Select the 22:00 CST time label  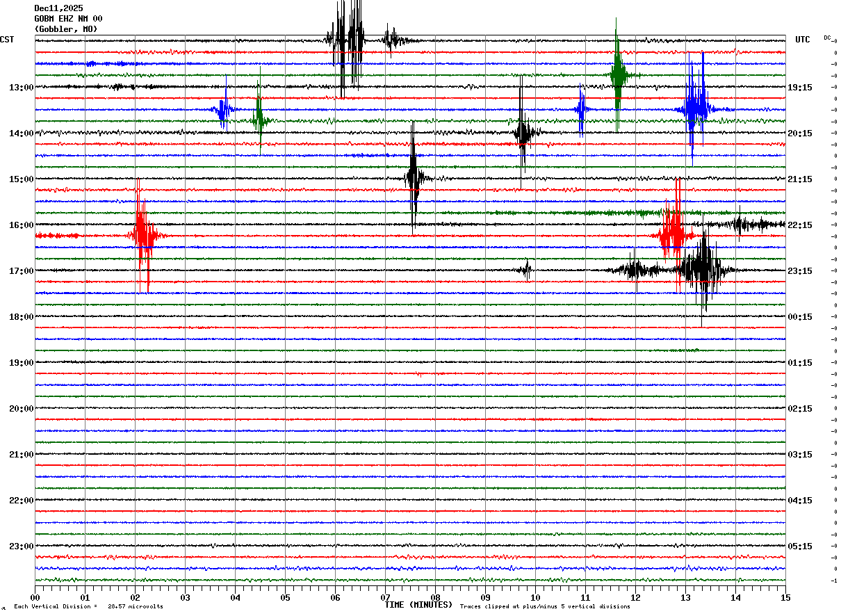point(21,501)
